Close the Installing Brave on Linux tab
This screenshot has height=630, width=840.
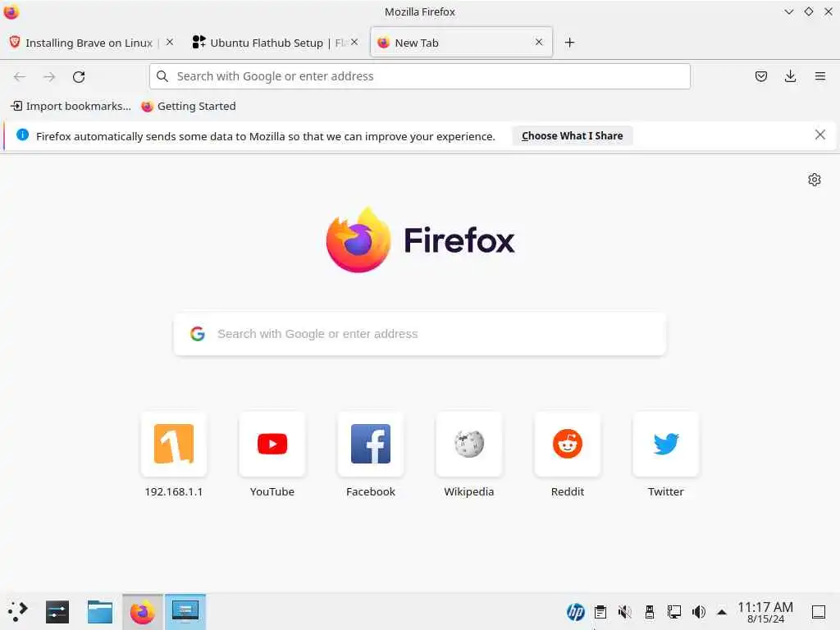pos(169,42)
